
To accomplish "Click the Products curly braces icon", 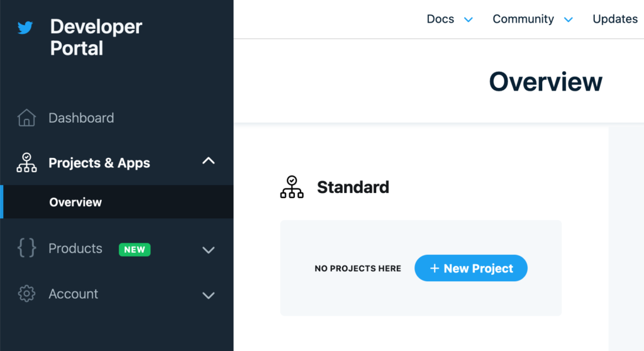I will 26,248.
